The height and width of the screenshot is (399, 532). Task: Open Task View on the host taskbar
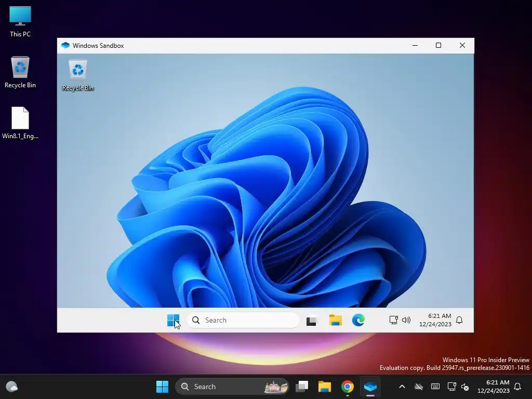point(302,387)
